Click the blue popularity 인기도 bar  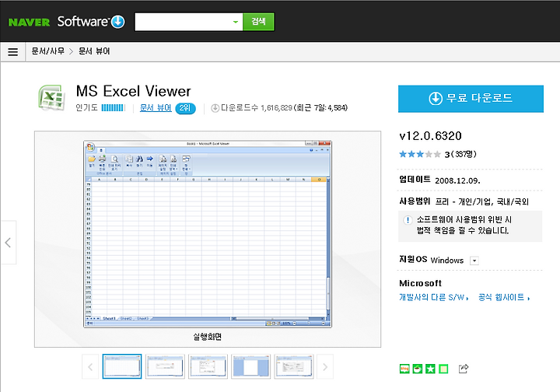113,108
